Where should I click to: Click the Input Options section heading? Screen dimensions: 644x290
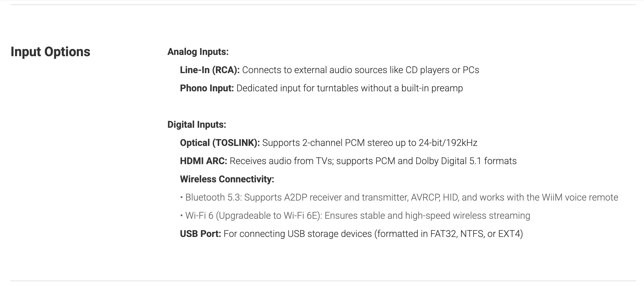tap(50, 52)
